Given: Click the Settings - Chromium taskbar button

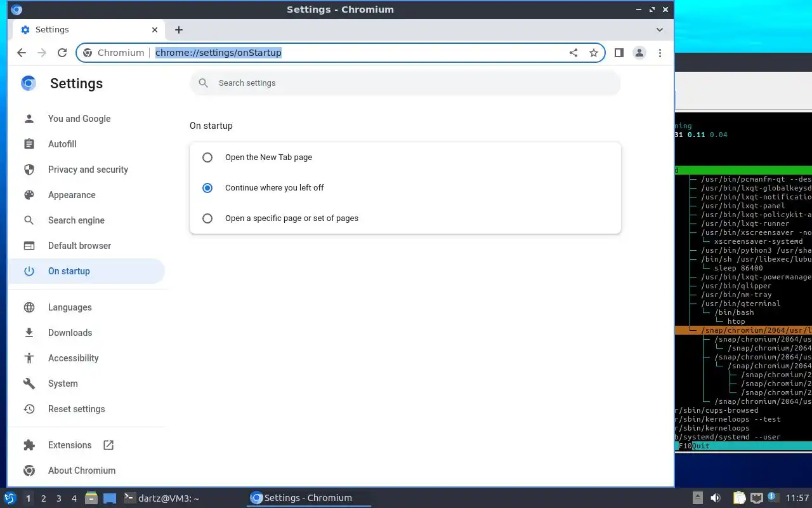Looking at the screenshot, I should 308,498.
